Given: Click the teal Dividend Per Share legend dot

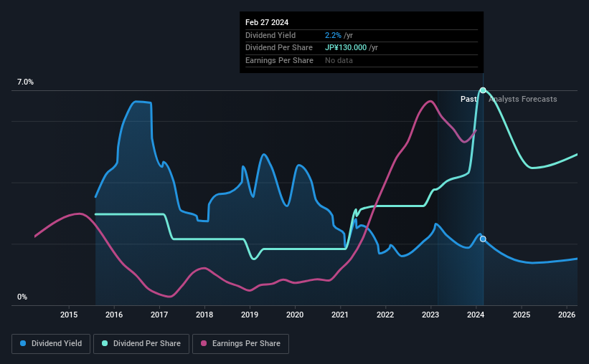Looking at the screenshot, I should point(105,343).
